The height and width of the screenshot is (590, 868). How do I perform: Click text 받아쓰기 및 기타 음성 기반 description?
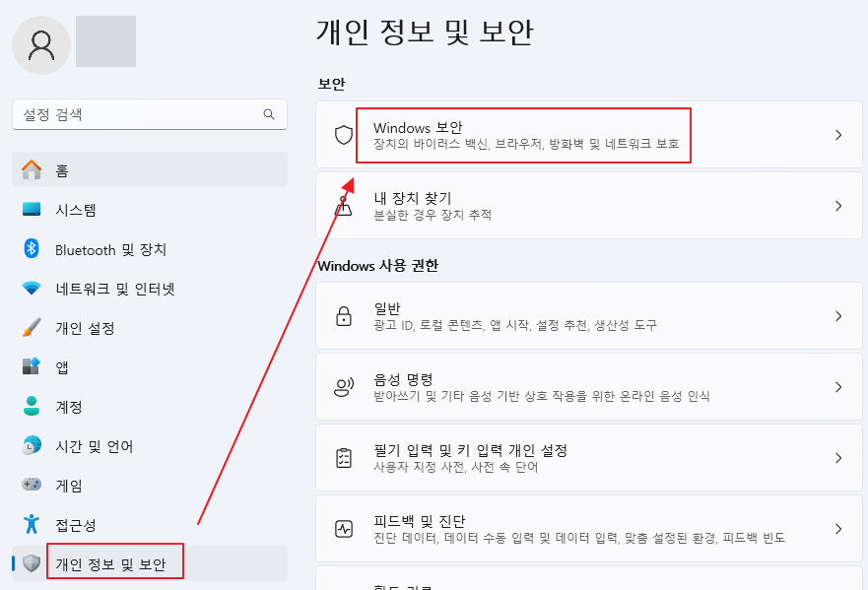click(542, 396)
